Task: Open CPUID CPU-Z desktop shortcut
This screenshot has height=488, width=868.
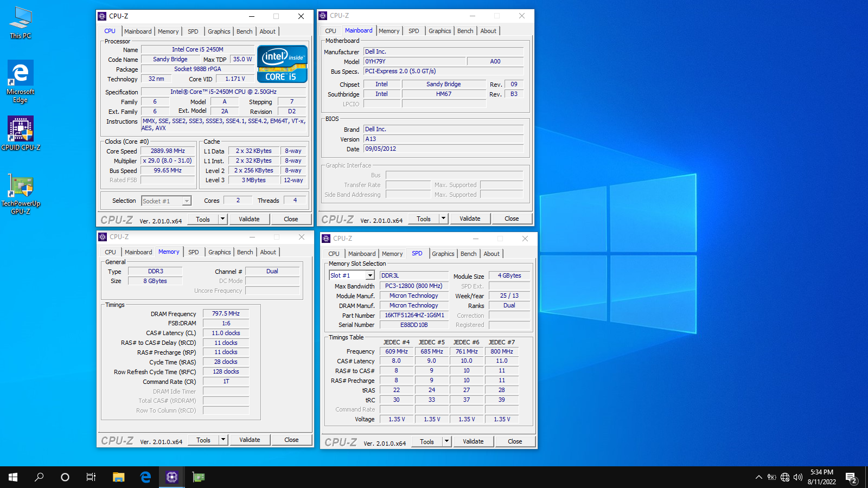Action: coord(21,133)
